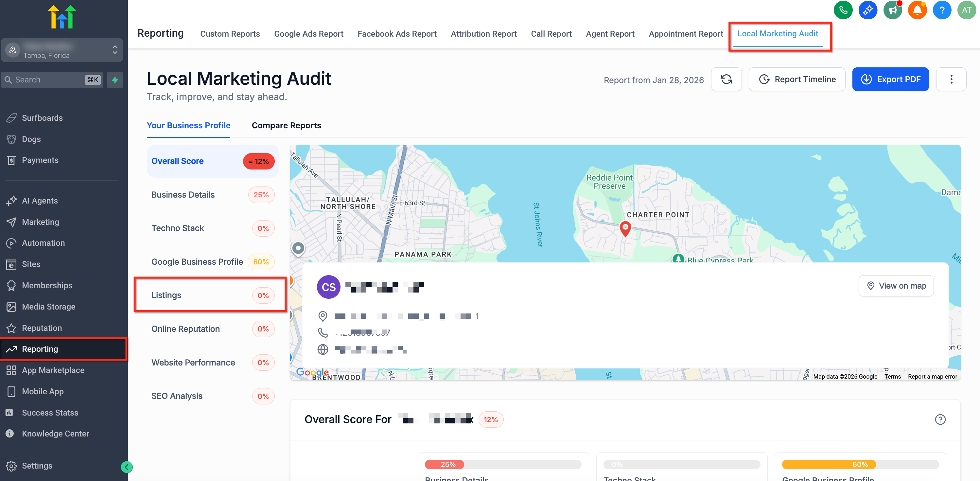Image resolution: width=980 pixels, height=481 pixels.
Task: Open the Call Report tab
Action: [551, 34]
